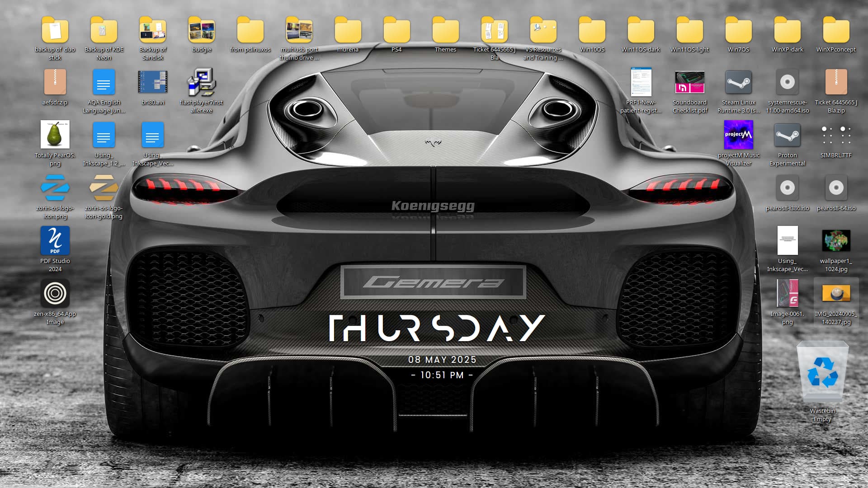Select the 'Totally PearOS.png' pear image
868x488 pixels.
[x=55, y=135]
